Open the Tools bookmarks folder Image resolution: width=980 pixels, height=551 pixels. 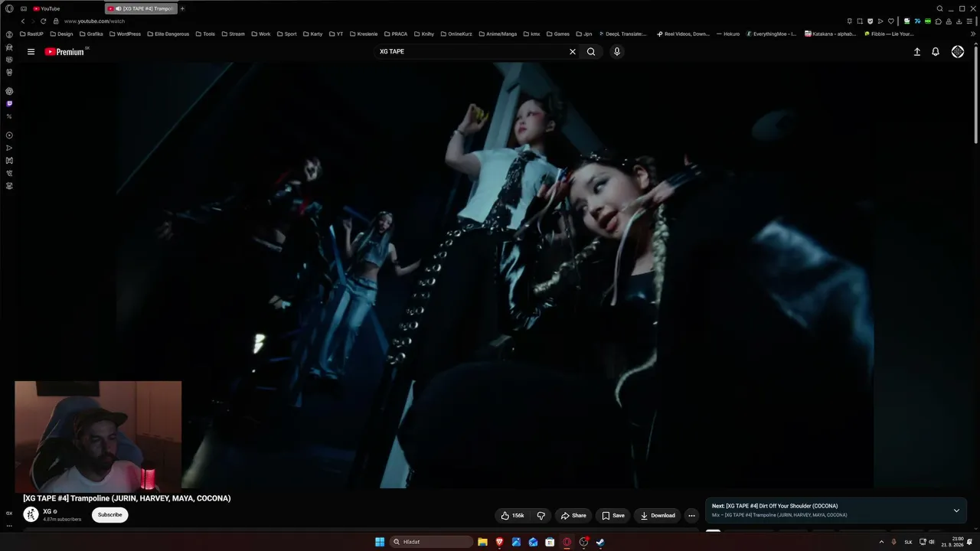point(205,34)
